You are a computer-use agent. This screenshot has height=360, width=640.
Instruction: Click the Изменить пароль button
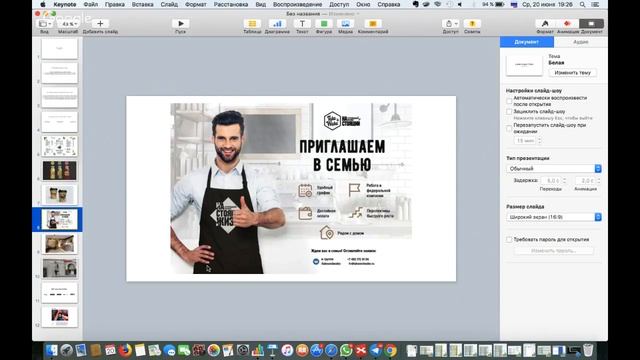553,251
